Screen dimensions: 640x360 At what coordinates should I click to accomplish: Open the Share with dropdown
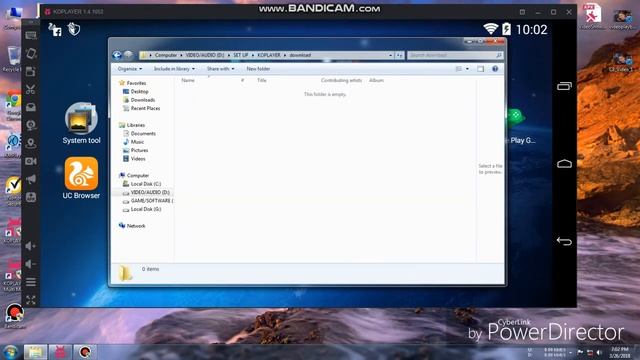point(220,69)
